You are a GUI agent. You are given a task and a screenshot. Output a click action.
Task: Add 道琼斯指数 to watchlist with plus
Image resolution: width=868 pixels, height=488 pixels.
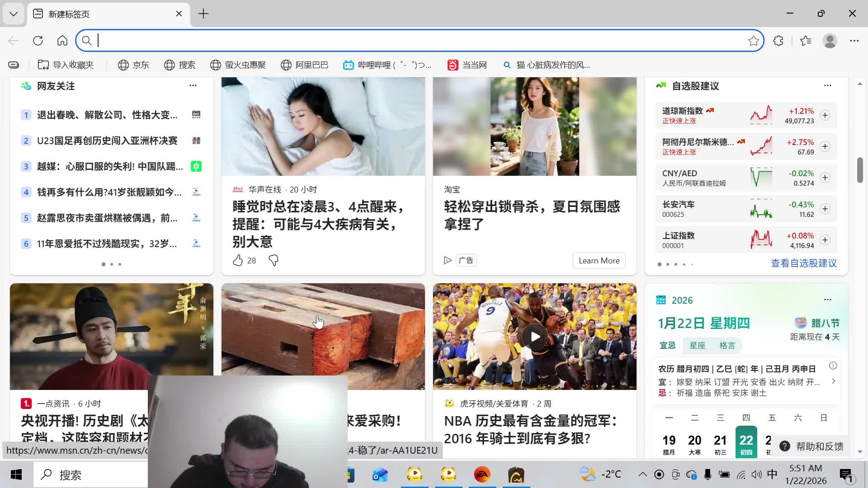point(825,115)
